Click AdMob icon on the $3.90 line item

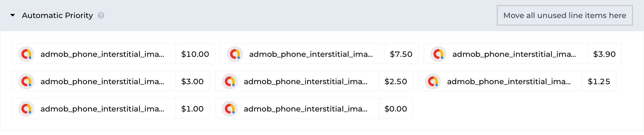(x=438, y=54)
